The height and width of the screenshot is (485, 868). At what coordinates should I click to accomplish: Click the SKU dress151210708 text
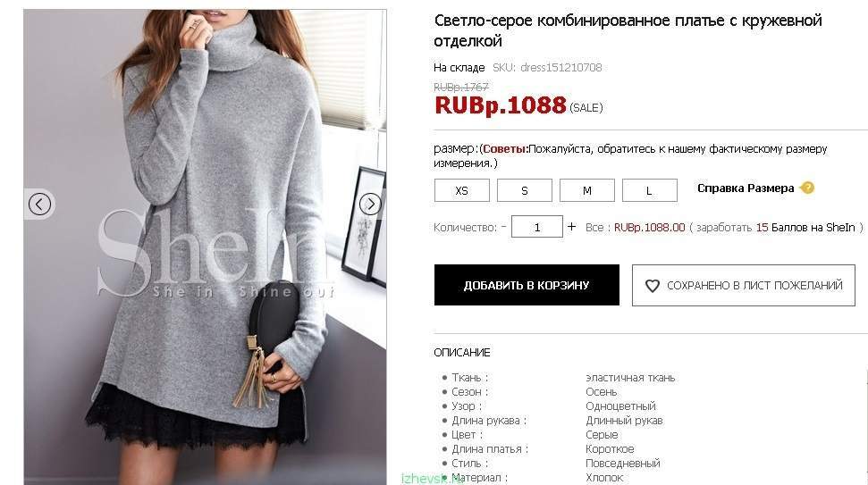tap(547, 68)
